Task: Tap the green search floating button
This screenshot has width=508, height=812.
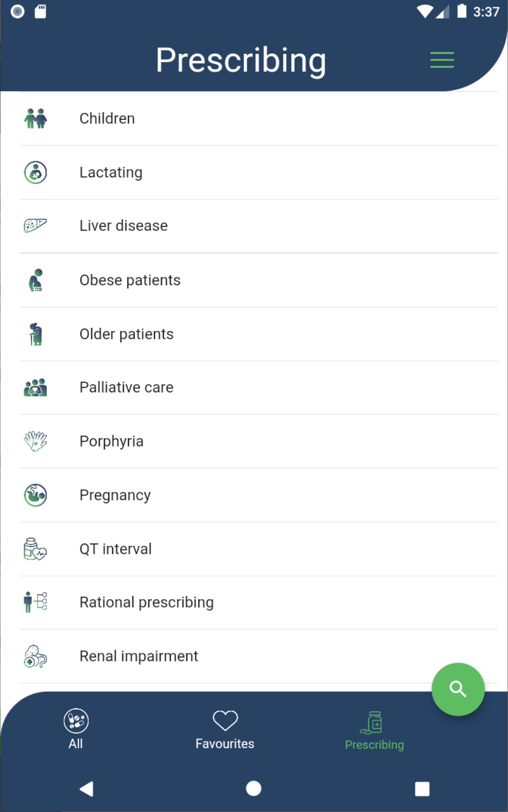Action: click(x=458, y=689)
